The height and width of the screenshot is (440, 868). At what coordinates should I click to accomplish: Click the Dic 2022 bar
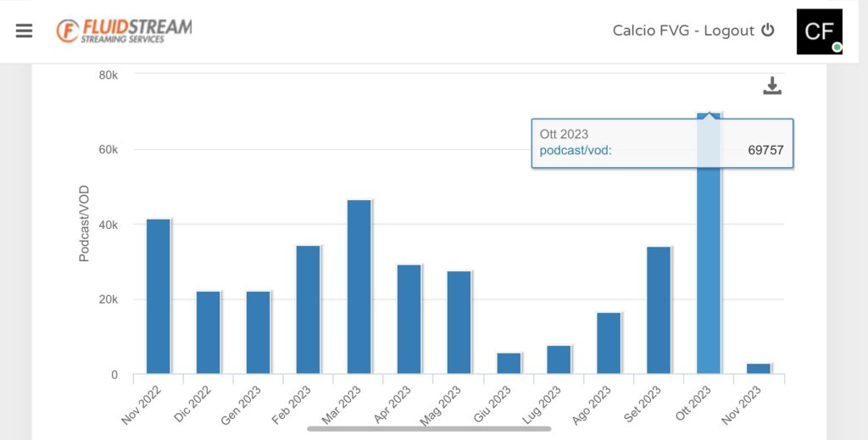[209, 331]
